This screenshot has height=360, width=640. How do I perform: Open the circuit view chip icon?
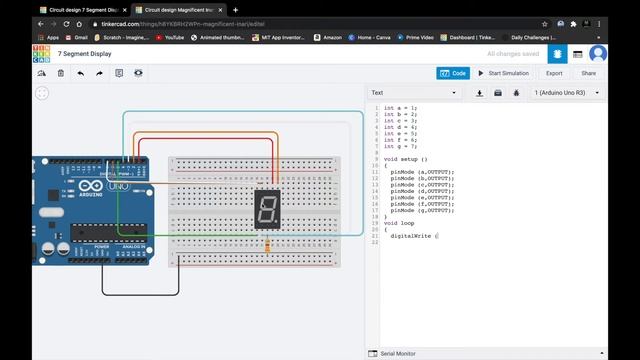point(557,54)
